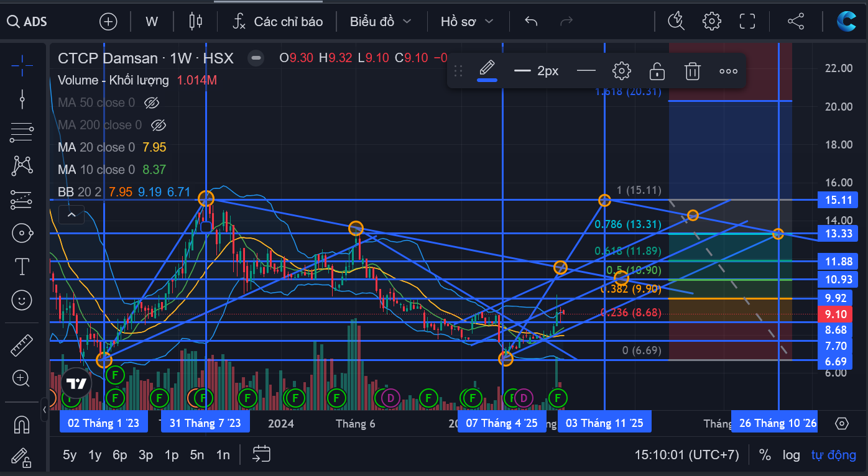Select the Text annotation tool
This screenshot has height=476, width=868.
pyautogui.click(x=22, y=267)
